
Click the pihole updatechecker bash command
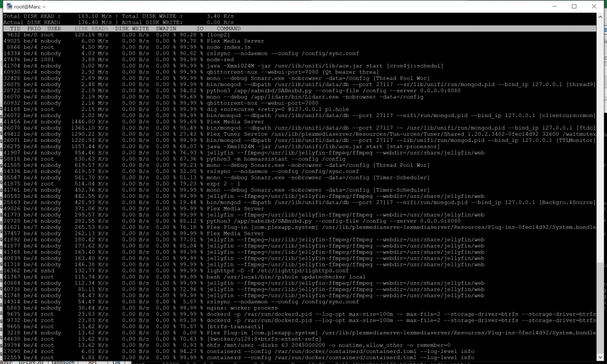[x=286, y=277]
